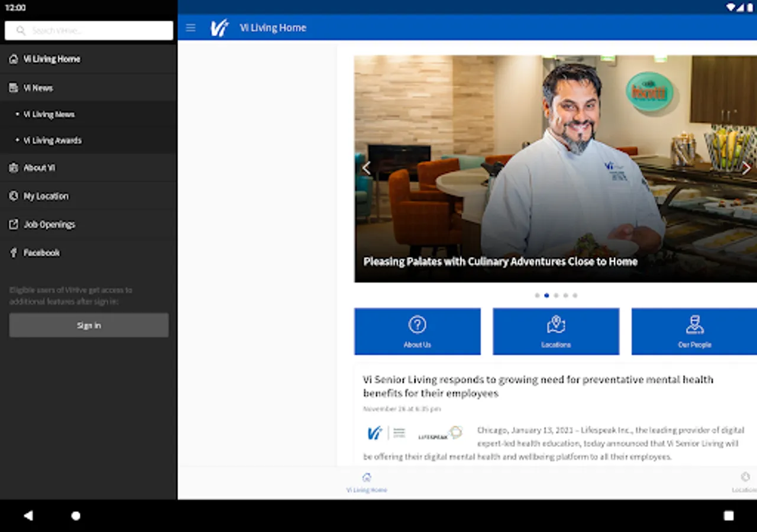Open Facebook menu item

click(89, 253)
